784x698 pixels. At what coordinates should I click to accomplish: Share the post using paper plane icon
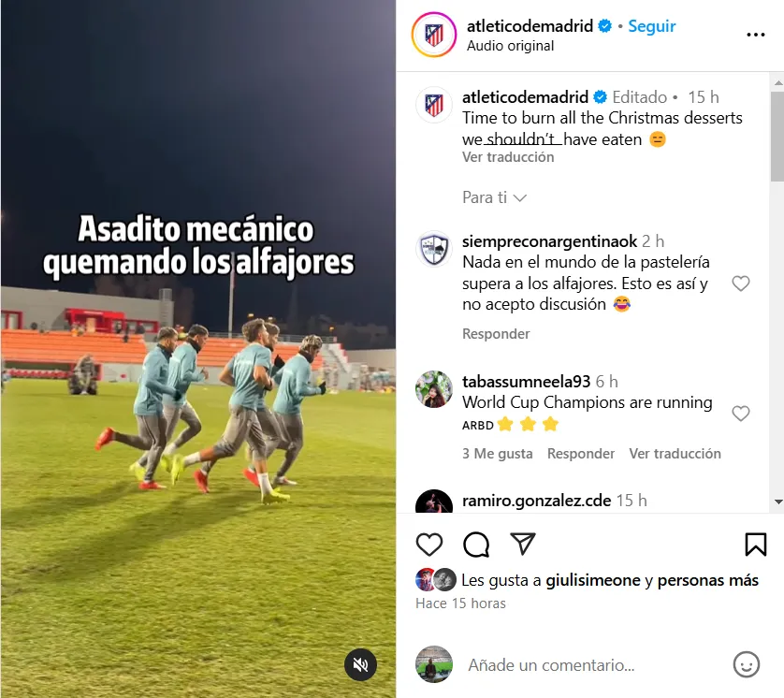point(522,544)
